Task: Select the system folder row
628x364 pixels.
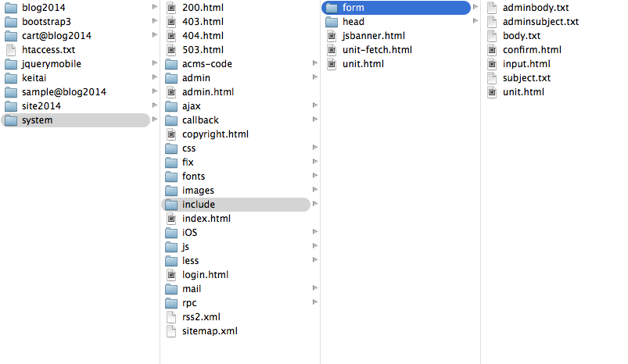Action: tap(75, 120)
